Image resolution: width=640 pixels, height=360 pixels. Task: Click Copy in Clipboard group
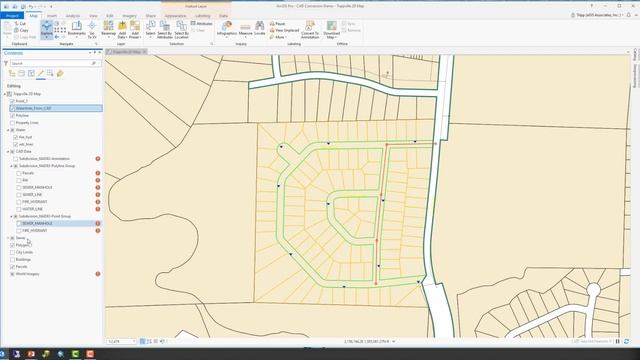click(21, 30)
